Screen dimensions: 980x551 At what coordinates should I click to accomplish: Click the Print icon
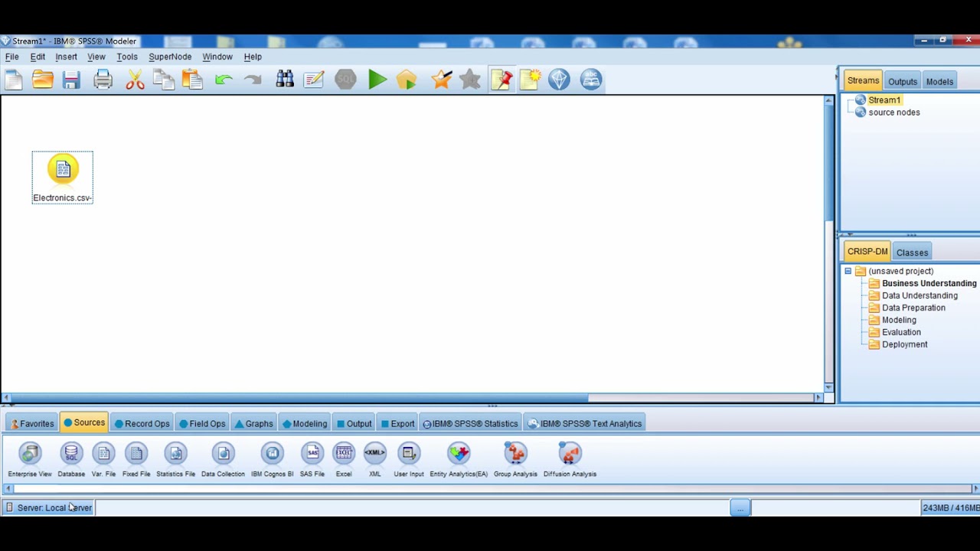(x=103, y=80)
